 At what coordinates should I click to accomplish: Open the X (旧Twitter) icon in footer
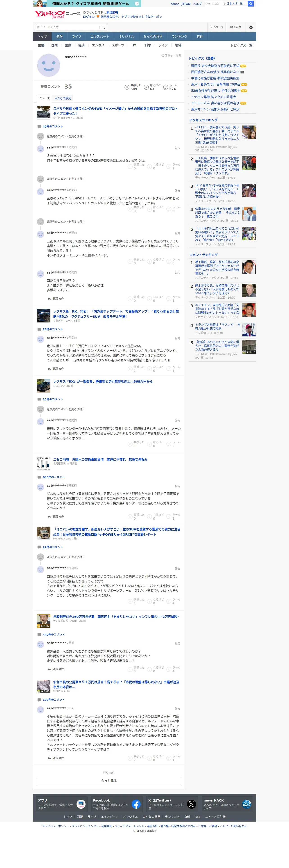coord(192,804)
